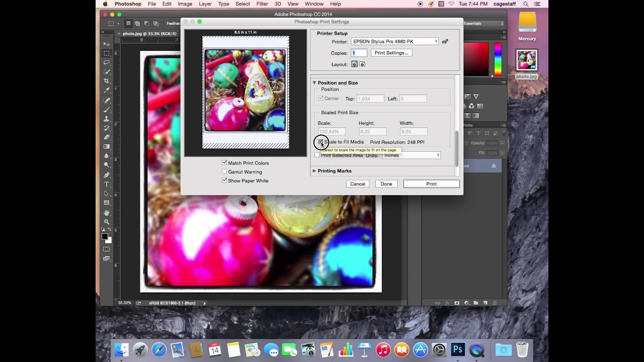Click the Done button

pyautogui.click(x=386, y=184)
